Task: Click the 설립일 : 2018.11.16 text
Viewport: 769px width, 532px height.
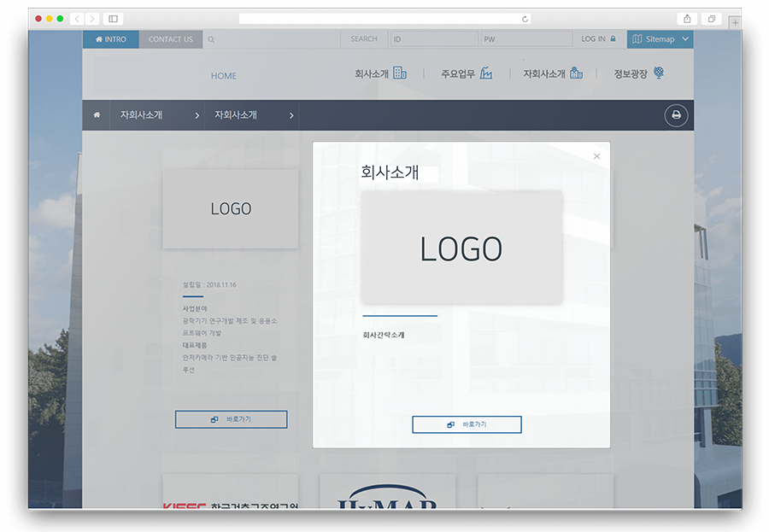Action: point(209,284)
